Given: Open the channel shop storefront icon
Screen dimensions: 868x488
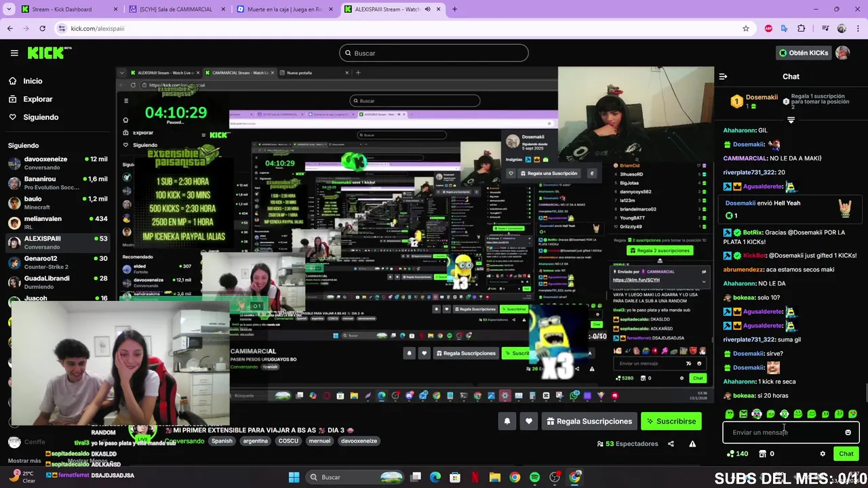Looking at the screenshot, I should tap(762, 454).
